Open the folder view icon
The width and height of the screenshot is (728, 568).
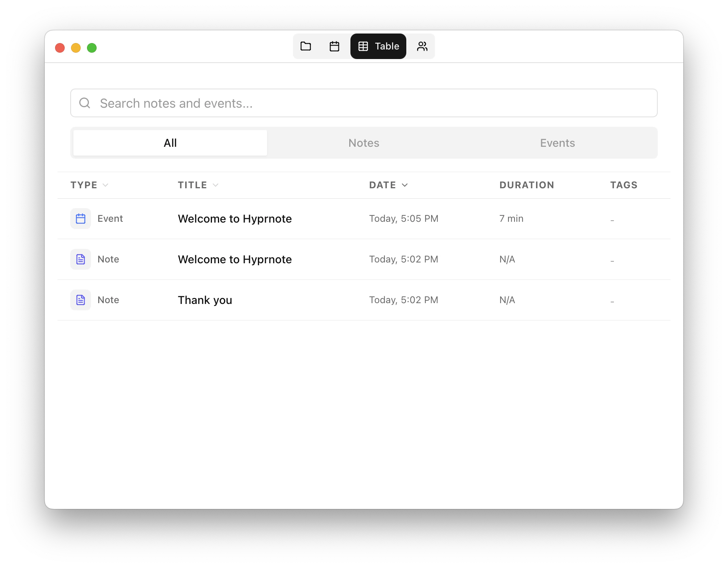306,46
